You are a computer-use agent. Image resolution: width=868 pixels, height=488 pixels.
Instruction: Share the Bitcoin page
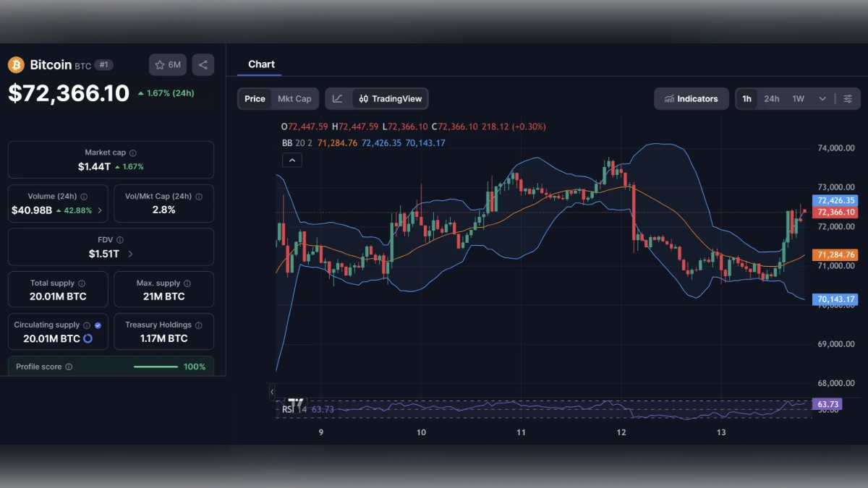pos(203,64)
